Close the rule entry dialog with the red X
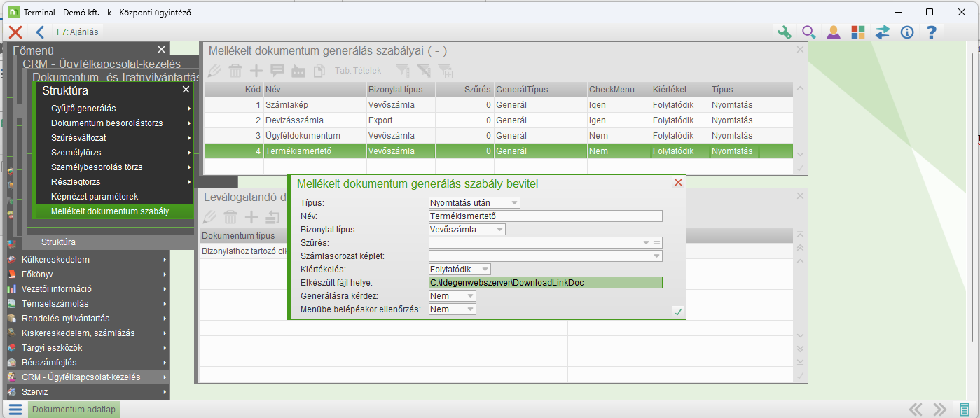980x418 pixels. 677,183
